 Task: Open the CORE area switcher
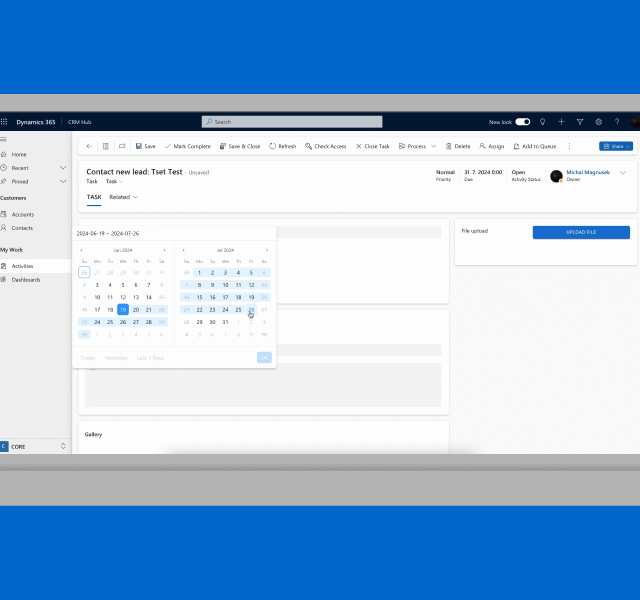33,446
